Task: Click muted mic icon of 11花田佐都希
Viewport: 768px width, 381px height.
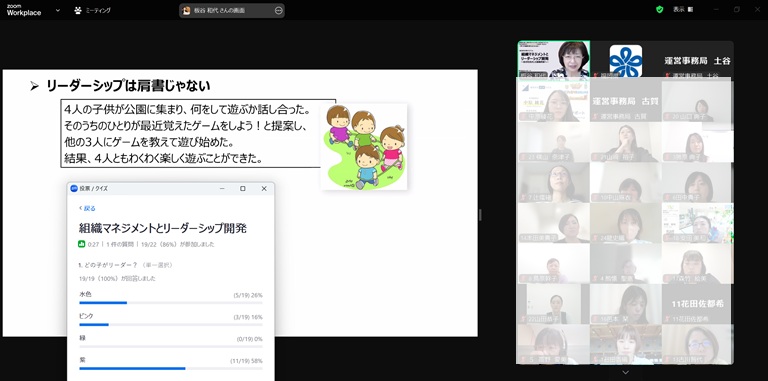Action: point(667,319)
